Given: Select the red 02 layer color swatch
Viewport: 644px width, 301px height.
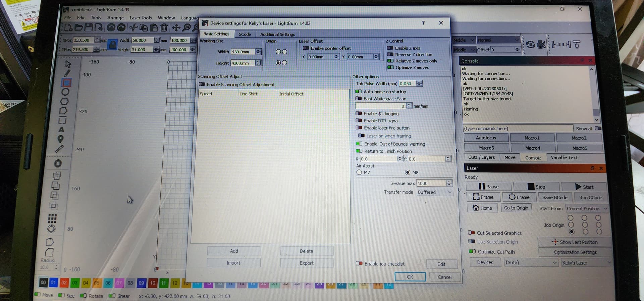Looking at the screenshot, I should click(x=64, y=283).
